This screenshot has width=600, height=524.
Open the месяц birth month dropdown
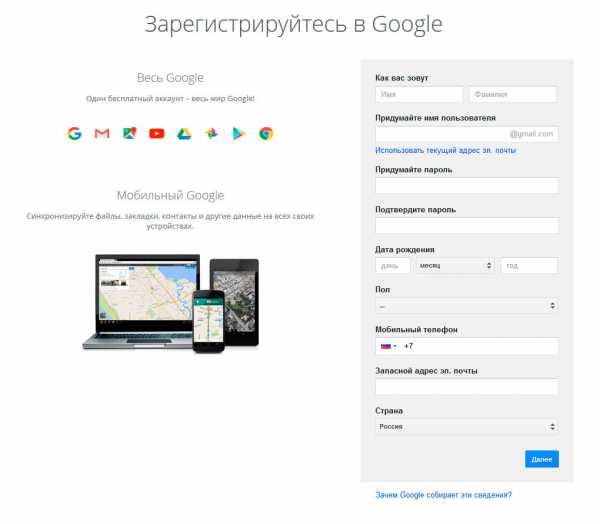coord(455,266)
